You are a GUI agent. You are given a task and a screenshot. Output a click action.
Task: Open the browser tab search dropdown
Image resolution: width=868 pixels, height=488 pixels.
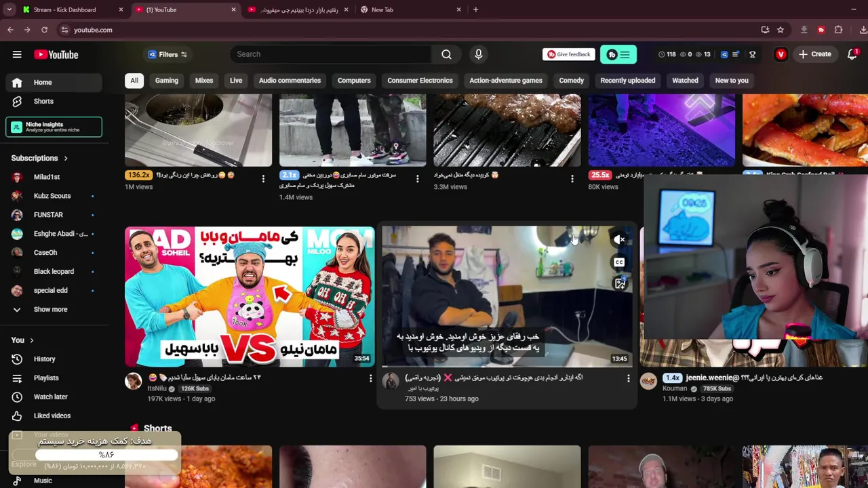[x=9, y=9]
